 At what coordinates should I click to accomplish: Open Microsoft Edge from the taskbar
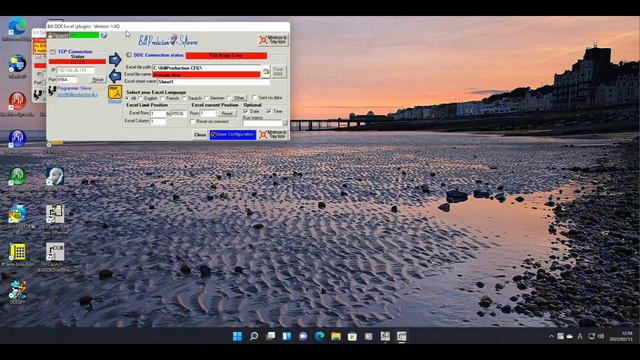click(319, 336)
